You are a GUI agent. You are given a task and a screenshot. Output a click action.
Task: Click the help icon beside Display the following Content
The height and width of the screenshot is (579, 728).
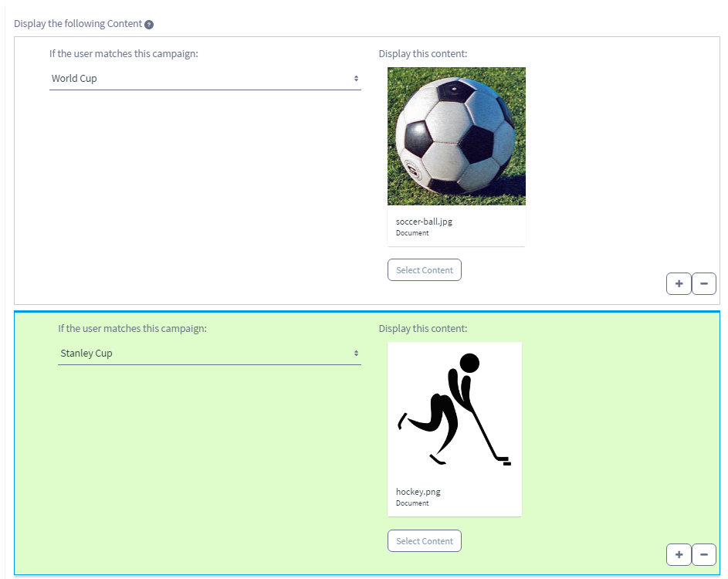click(148, 25)
